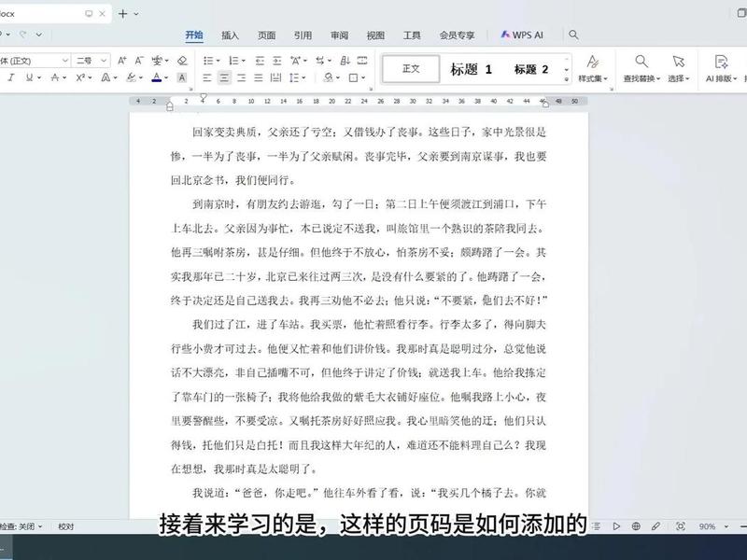This screenshot has height=560, width=747.
Task: Open the 会员专享 tab
Action: 457,35
